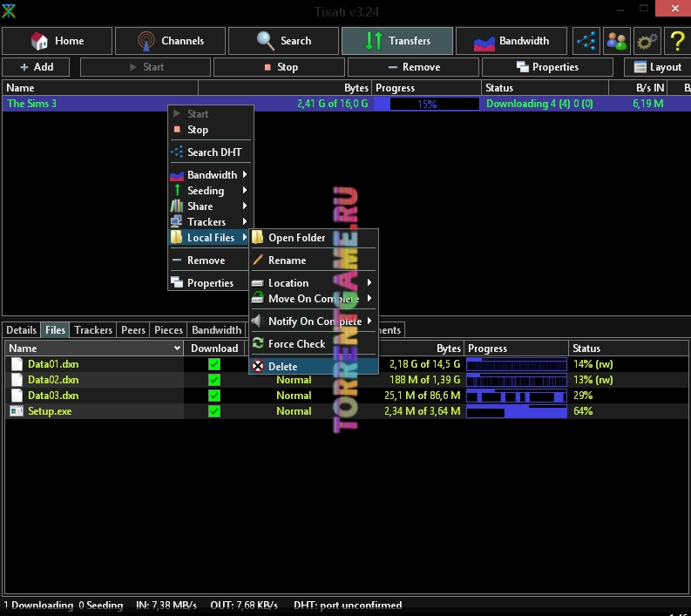691x616 pixels.
Task: Go to the Home section
Action: [x=58, y=41]
